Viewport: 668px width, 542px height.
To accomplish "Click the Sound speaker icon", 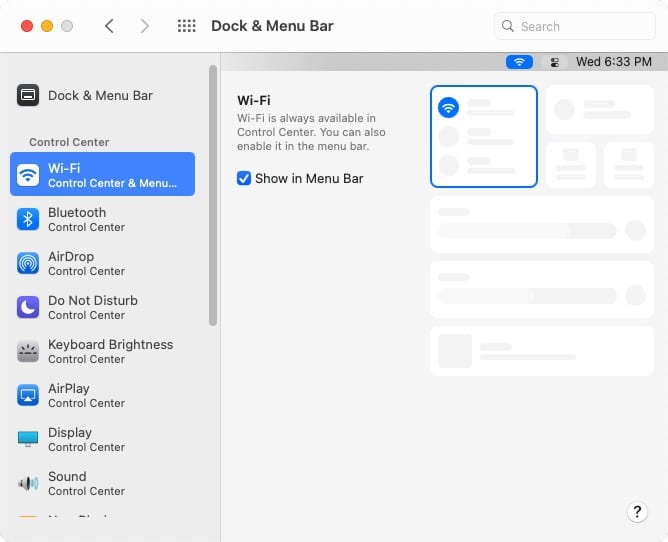I will click(28, 483).
